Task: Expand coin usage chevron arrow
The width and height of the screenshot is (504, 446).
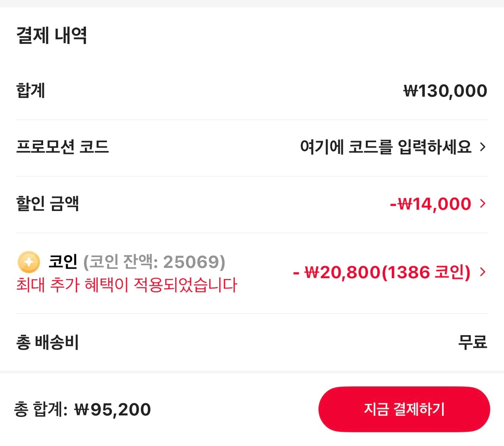Action: [x=483, y=272]
